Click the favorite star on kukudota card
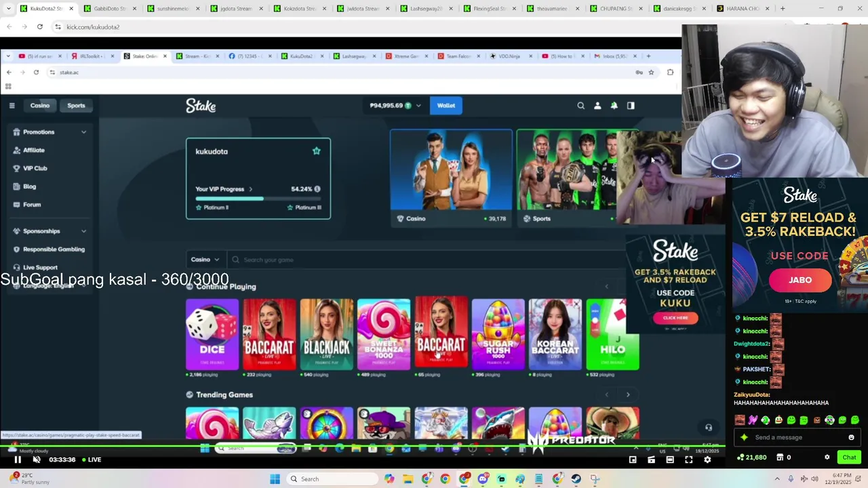 (316, 151)
